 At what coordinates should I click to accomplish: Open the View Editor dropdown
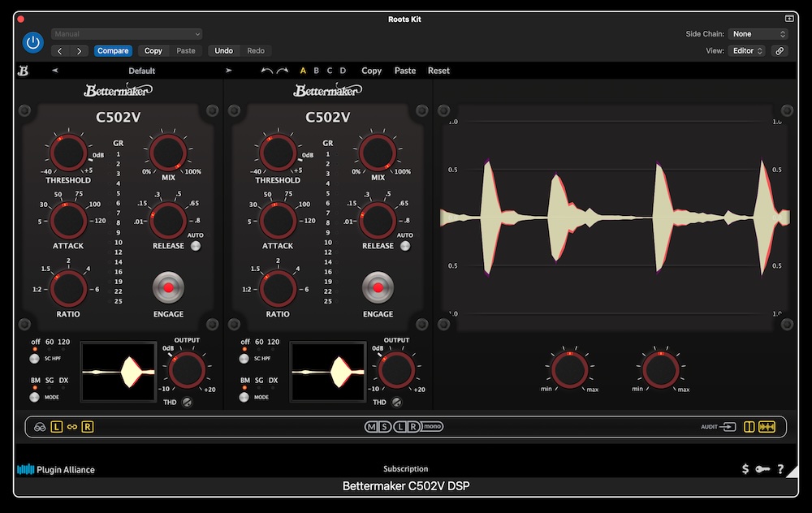[x=747, y=50]
